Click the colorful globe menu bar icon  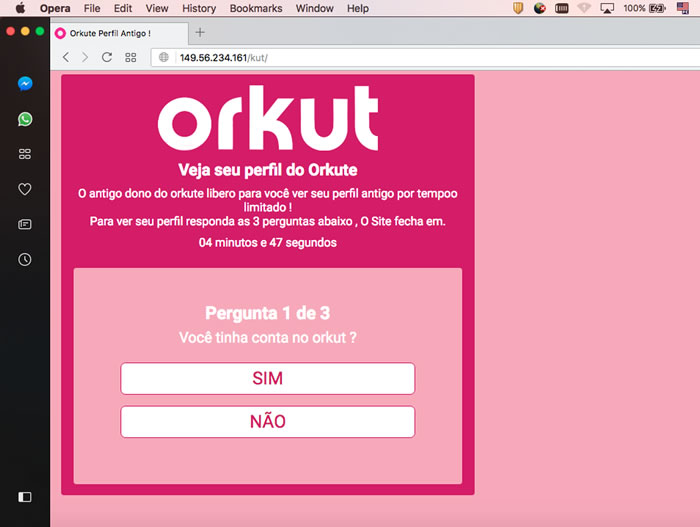coord(540,8)
